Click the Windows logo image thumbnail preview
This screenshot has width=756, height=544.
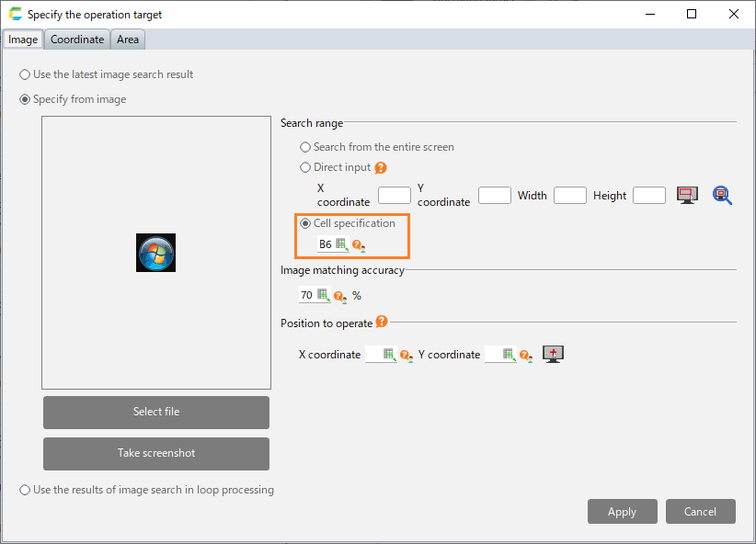tap(156, 252)
